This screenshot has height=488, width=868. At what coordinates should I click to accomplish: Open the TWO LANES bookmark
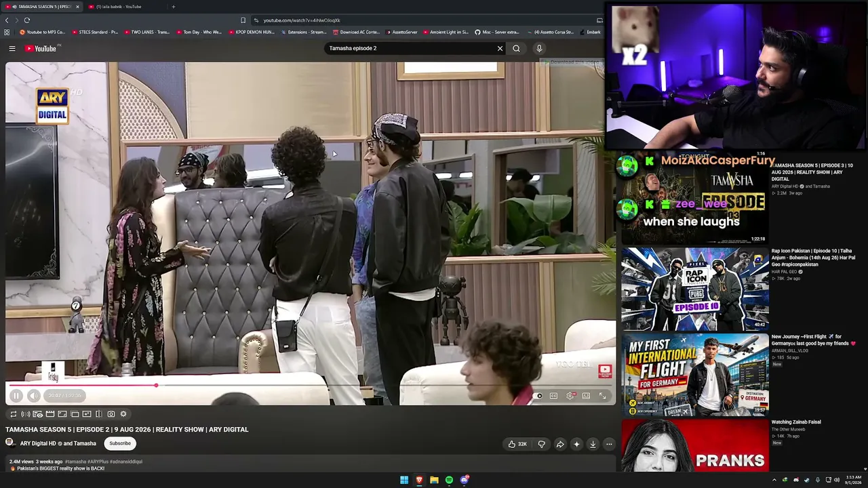(146, 32)
